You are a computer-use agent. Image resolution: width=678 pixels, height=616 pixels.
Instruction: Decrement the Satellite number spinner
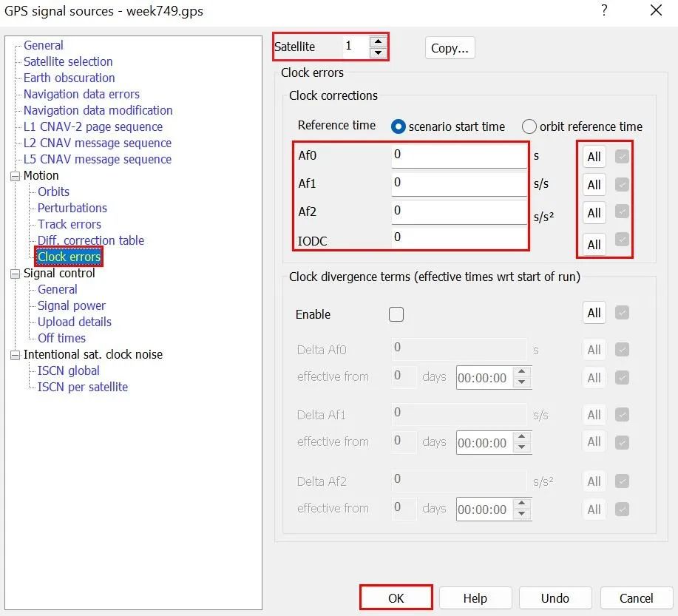click(378, 53)
